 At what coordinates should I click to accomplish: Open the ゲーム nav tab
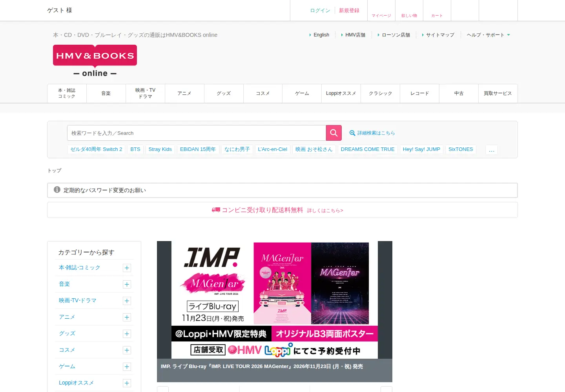click(x=302, y=93)
